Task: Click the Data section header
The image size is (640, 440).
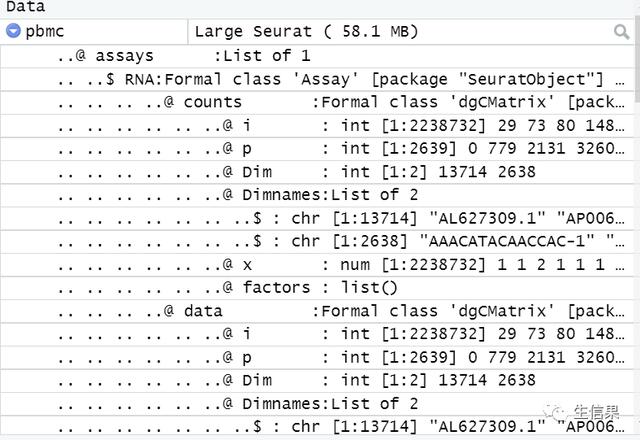Action: pyautogui.click(x=25, y=7)
